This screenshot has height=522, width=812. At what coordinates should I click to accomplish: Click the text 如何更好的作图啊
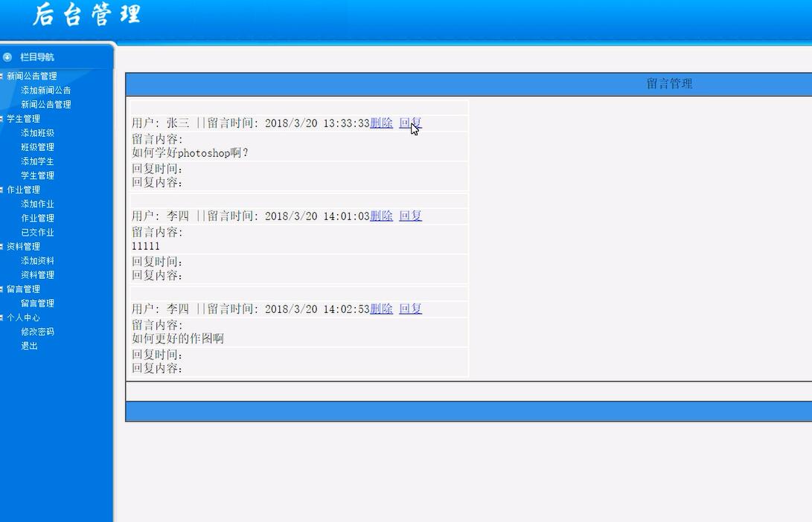click(x=178, y=338)
